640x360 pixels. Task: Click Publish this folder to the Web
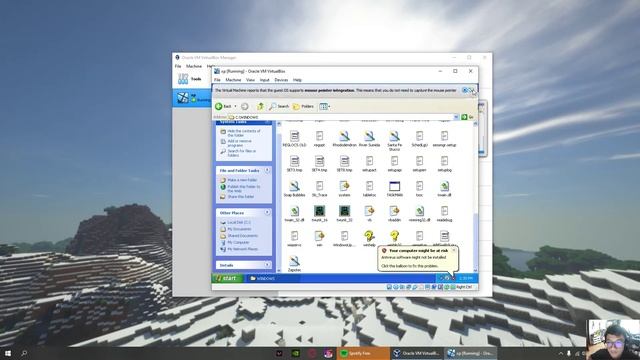(243, 189)
